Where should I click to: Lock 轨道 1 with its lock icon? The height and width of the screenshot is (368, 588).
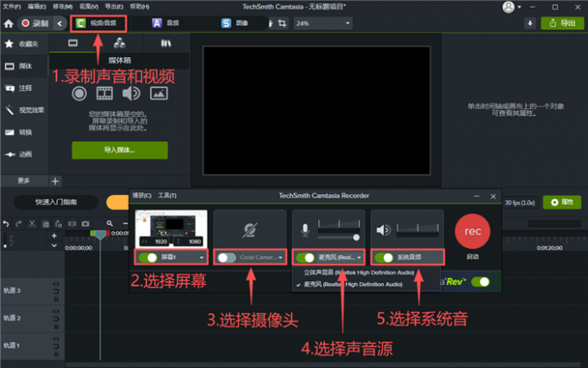click(56, 354)
